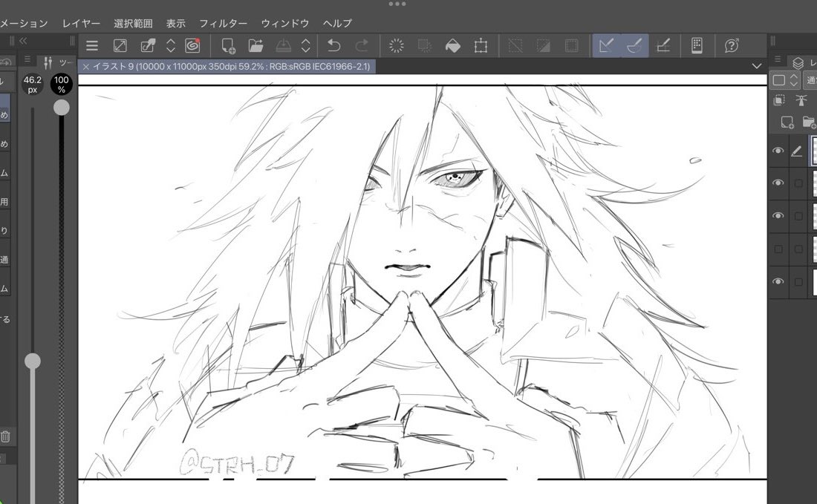Open the hamburger menu in command bar
Image resolution: width=817 pixels, height=504 pixels.
click(x=91, y=46)
